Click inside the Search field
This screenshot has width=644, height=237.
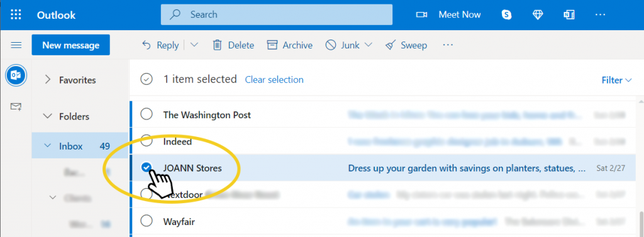(277, 15)
